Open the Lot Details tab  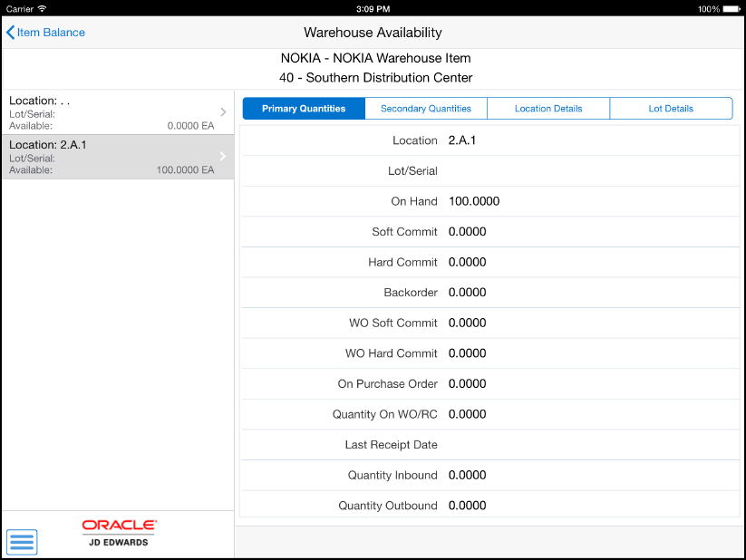(x=671, y=109)
